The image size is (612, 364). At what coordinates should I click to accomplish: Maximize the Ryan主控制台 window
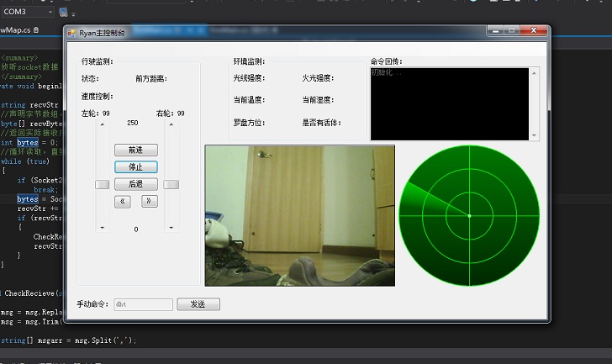click(512, 30)
